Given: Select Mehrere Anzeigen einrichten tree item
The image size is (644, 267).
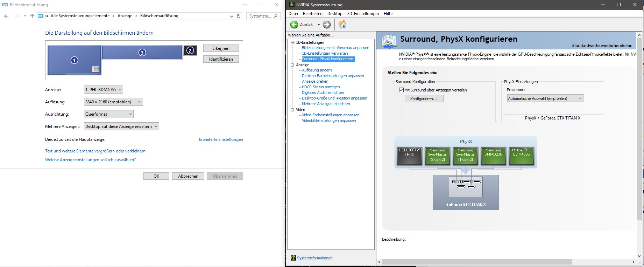Looking at the screenshot, I should coord(326,104).
